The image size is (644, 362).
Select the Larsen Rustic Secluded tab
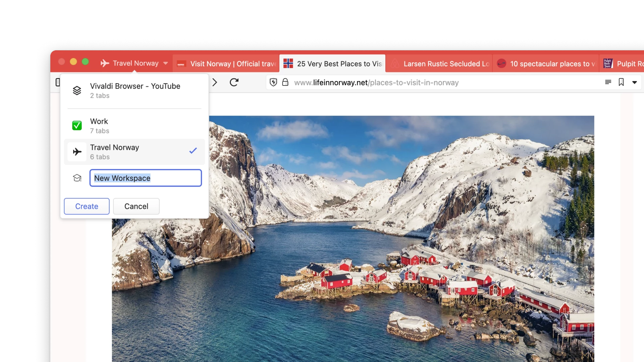pos(439,63)
